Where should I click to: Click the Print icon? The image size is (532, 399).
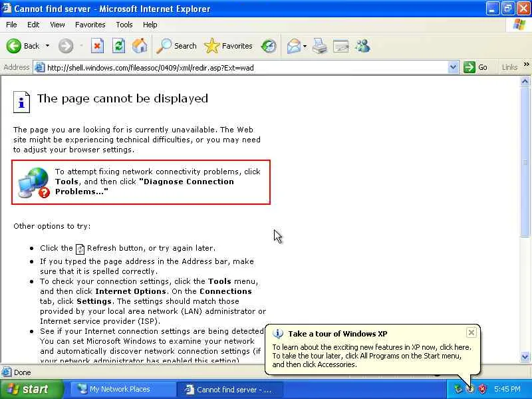320,46
